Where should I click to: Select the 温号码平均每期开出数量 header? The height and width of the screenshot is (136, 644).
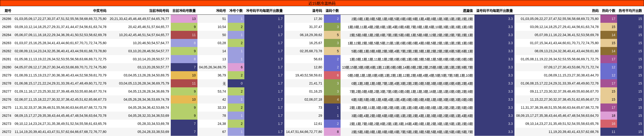pyautogui.click(x=494, y=11)
